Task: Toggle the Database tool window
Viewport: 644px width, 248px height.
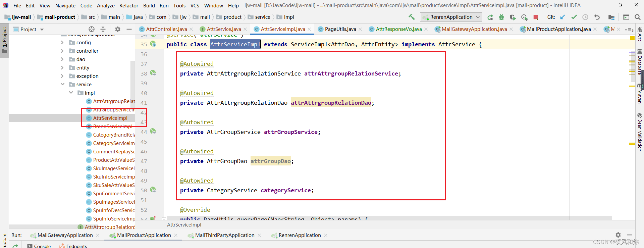Action: (640, 62)
